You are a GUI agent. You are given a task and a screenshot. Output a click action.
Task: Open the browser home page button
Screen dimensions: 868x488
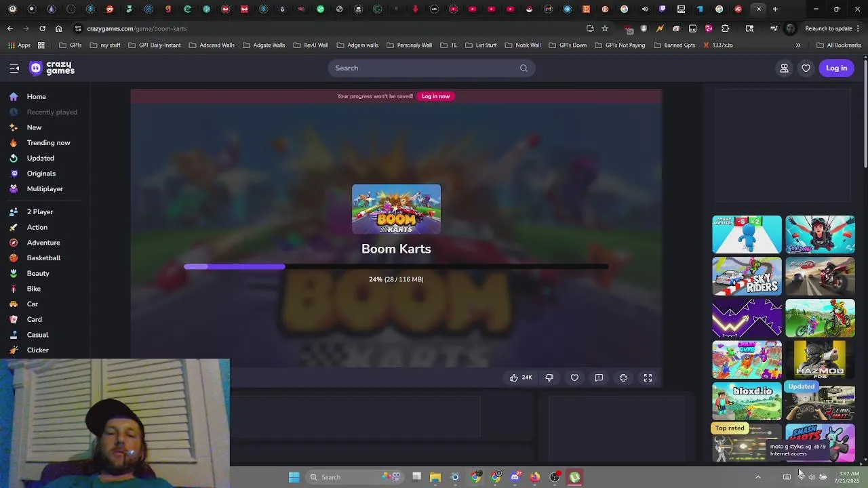coord(58,28)
